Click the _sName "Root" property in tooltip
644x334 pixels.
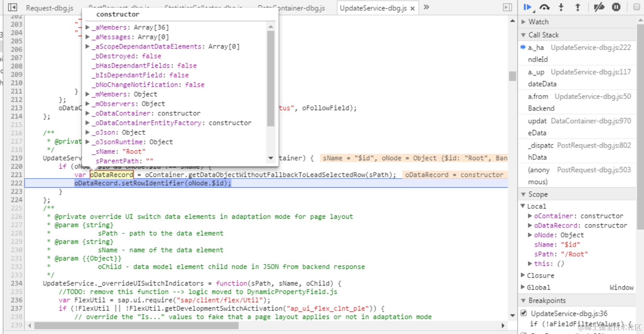pos(118,151)
